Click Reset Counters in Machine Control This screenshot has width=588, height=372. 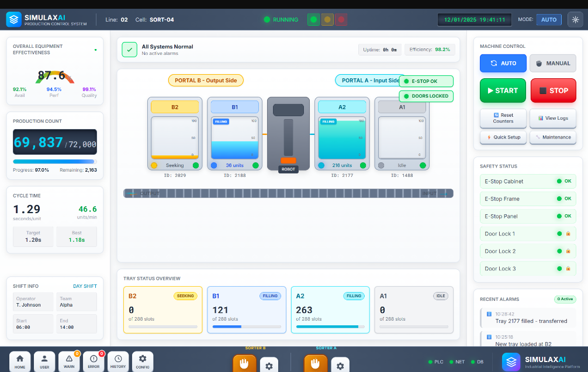tap(503, 119)
